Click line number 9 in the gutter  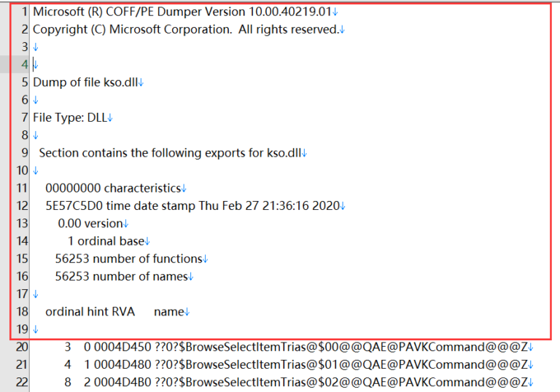(24, 153)
